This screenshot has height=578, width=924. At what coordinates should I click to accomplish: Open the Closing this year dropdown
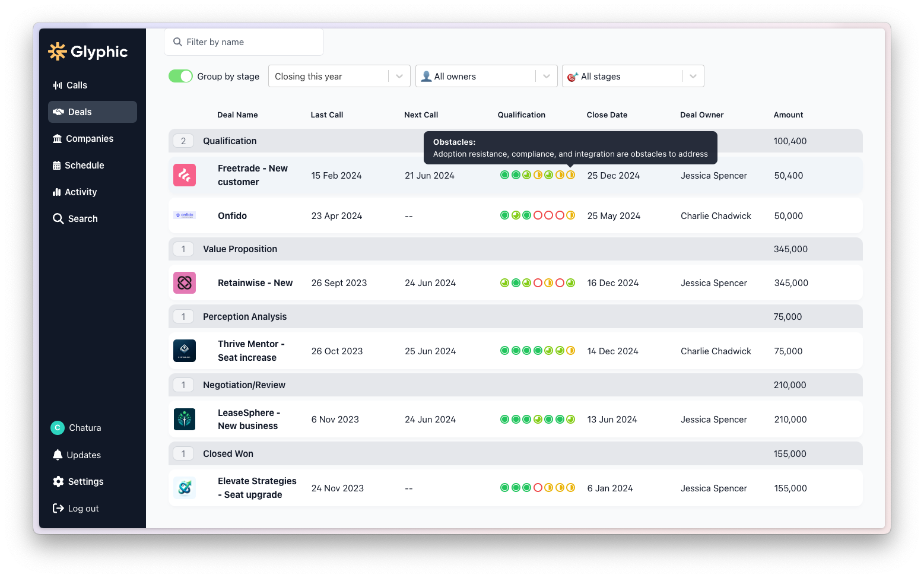point(339,76)
